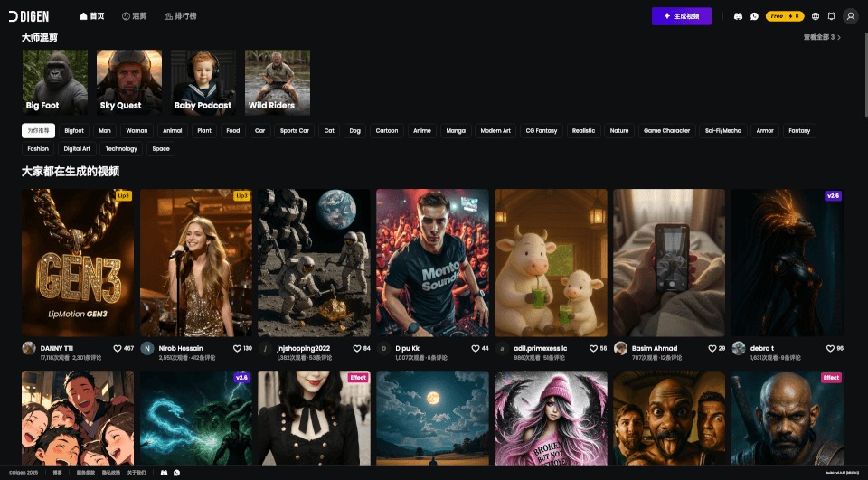This screenshot has width=868, height=480.
Task: Open the user profile avatar menu
Action: [x=850, y=16]
